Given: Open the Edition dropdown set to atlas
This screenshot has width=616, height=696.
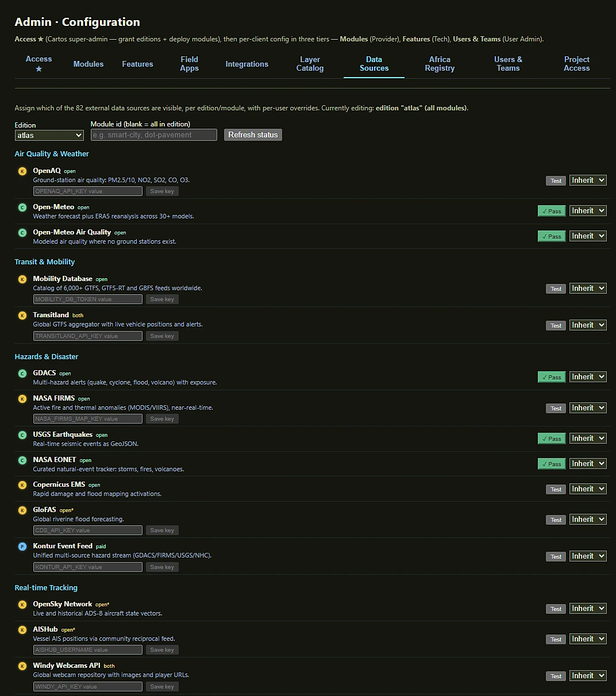Looking at the screenshot, I should coord(49,135).
